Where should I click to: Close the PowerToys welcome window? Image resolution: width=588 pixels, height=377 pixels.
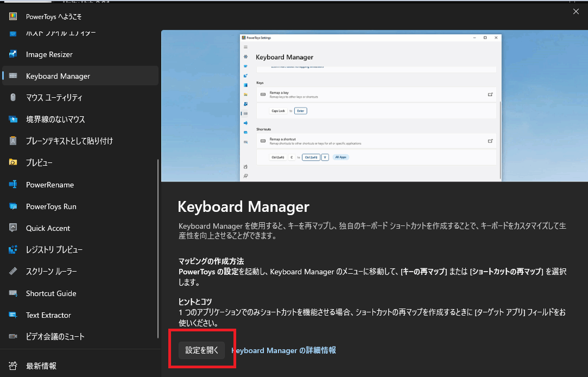576,11
